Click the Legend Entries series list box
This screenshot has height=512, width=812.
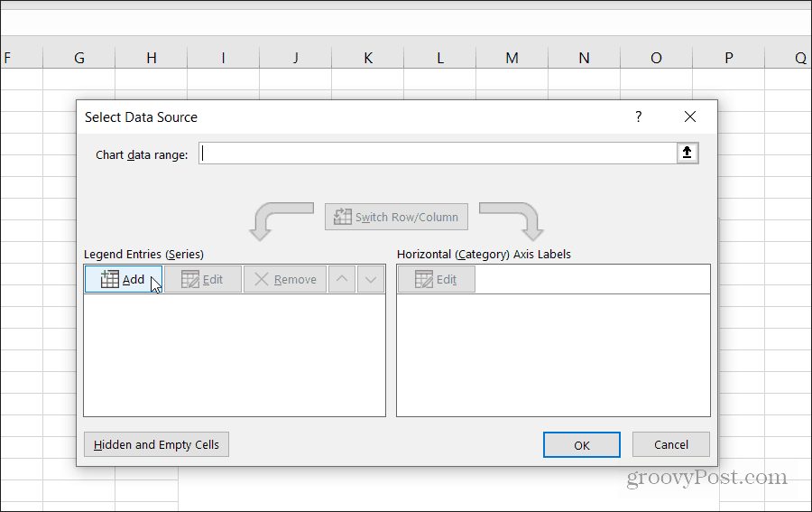235,355
